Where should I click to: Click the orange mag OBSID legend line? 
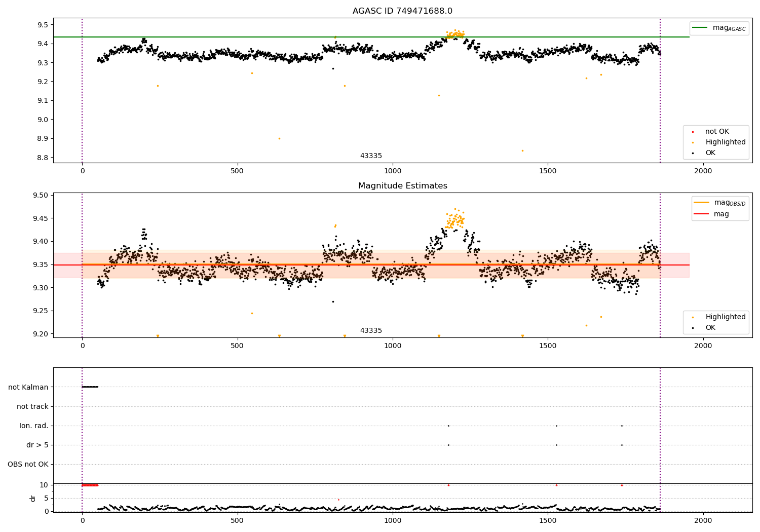coord(701,203)
